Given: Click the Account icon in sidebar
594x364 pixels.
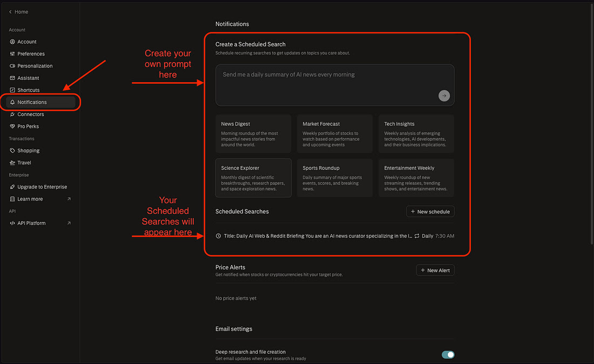Looking at the screenshot, I should pos(12,42).
